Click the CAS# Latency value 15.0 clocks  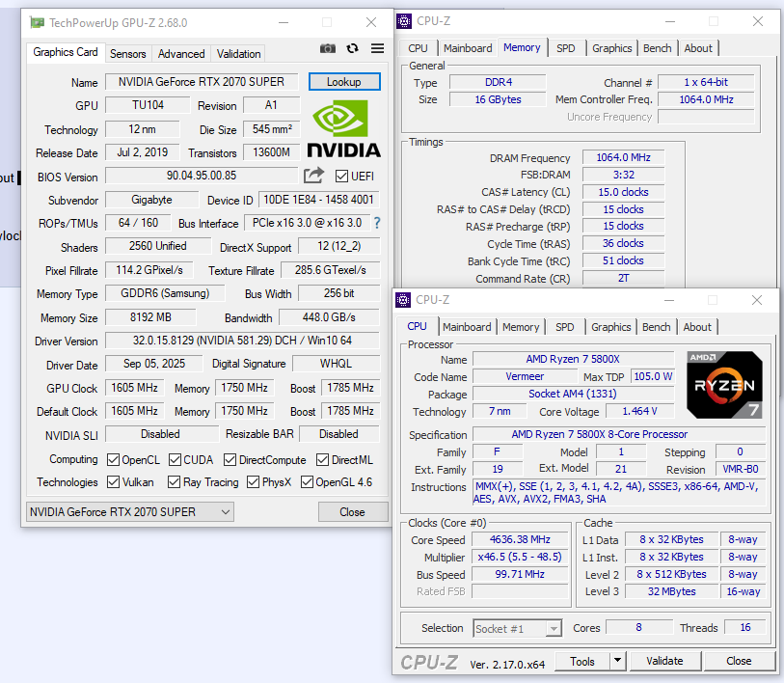coord(624,192)
